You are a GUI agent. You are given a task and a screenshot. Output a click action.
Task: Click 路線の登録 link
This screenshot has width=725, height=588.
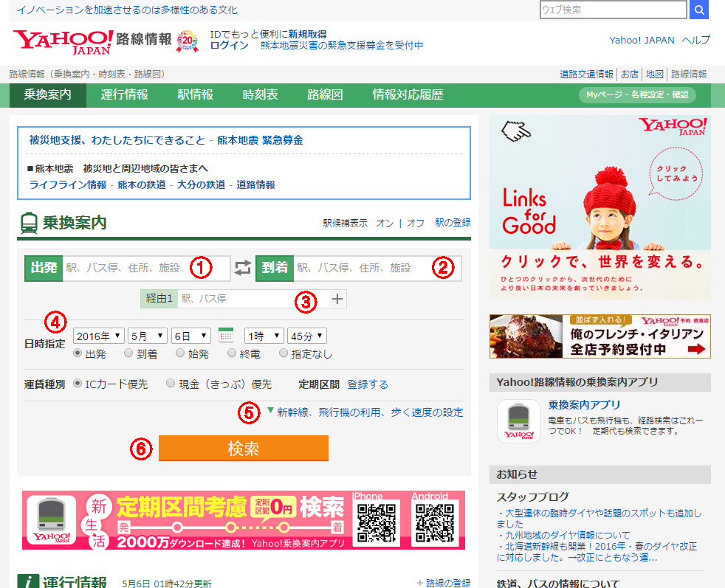[448, 583]
